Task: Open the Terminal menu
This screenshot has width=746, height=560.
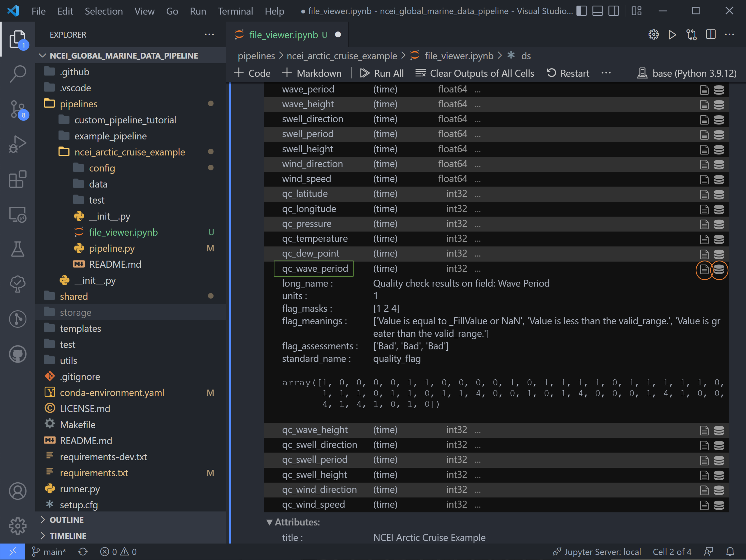Action: [x=235, y=11]
